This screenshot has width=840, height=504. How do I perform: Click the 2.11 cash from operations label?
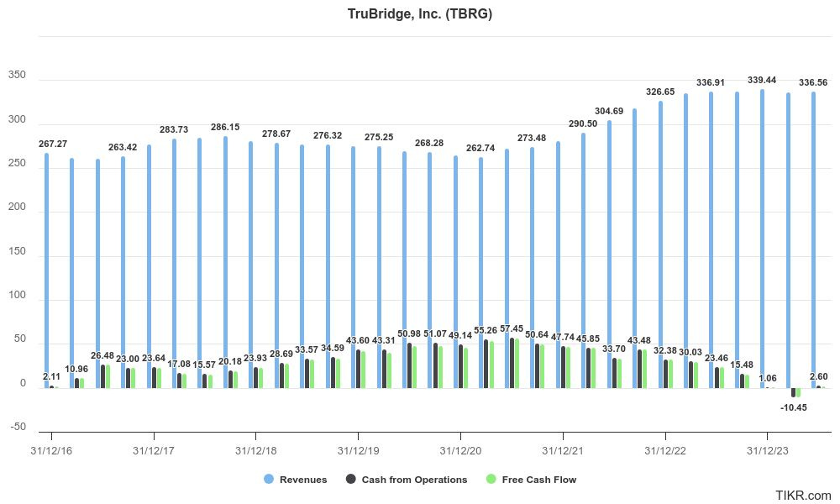click(51, 377)
